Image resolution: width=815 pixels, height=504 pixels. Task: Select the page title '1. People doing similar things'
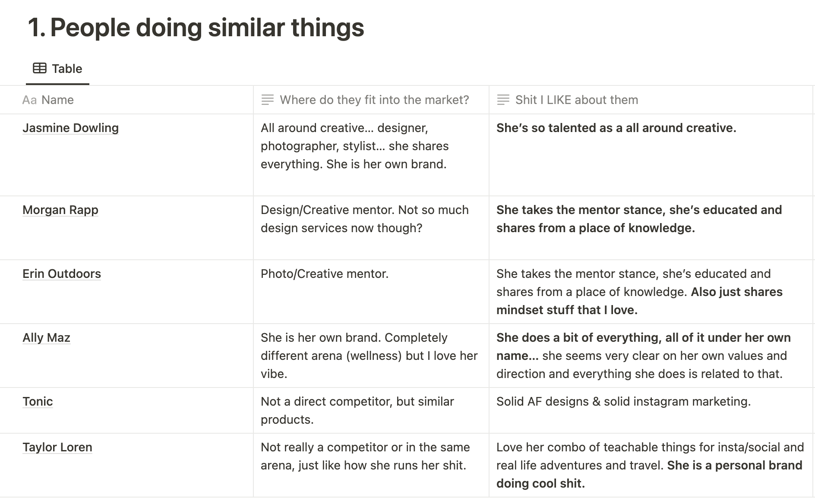click(x=196, y=27)
